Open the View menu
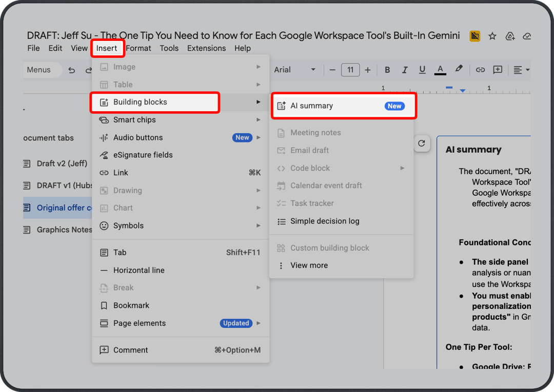The height and width of the screenshot is (392, 554). (79, 48)
